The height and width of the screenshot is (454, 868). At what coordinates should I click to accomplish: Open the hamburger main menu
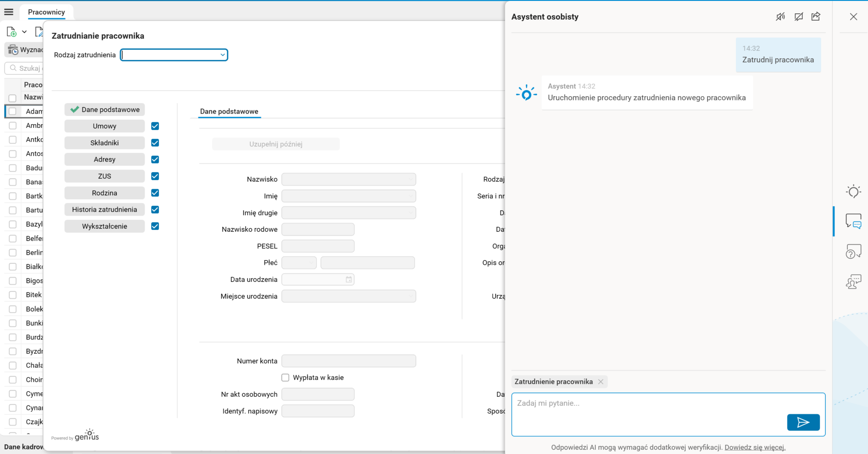[x=9, y=12]
